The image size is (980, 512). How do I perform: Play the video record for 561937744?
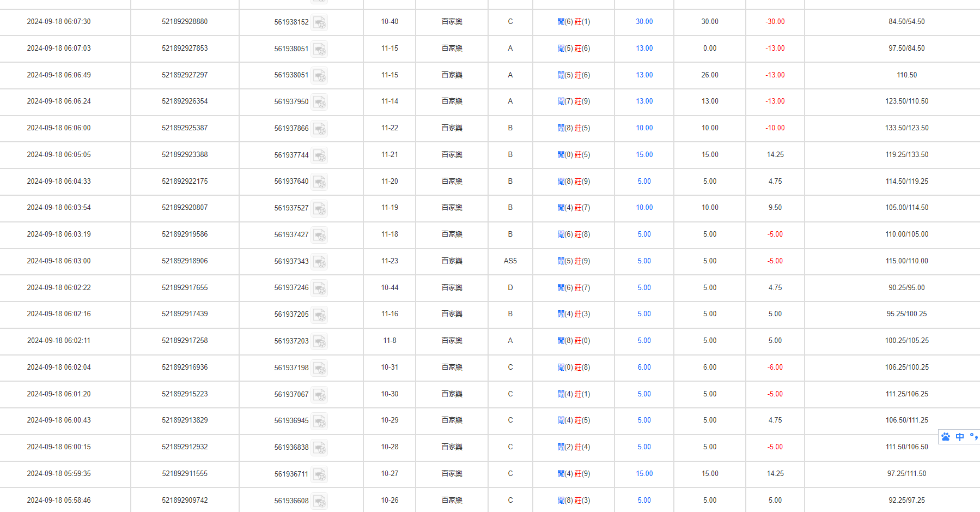point(319,155)
